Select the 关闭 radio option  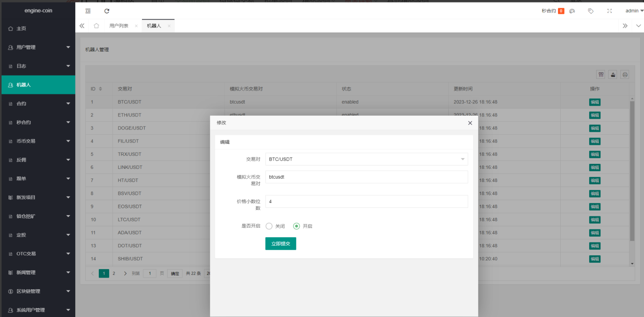269,226
